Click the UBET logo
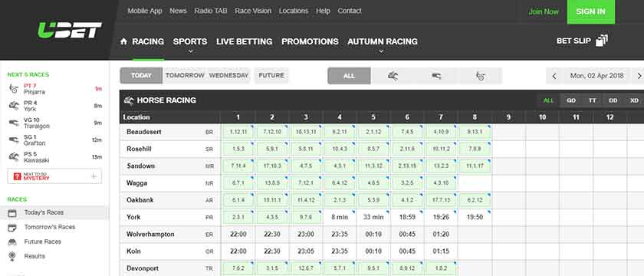 click(x=70, y=30)
